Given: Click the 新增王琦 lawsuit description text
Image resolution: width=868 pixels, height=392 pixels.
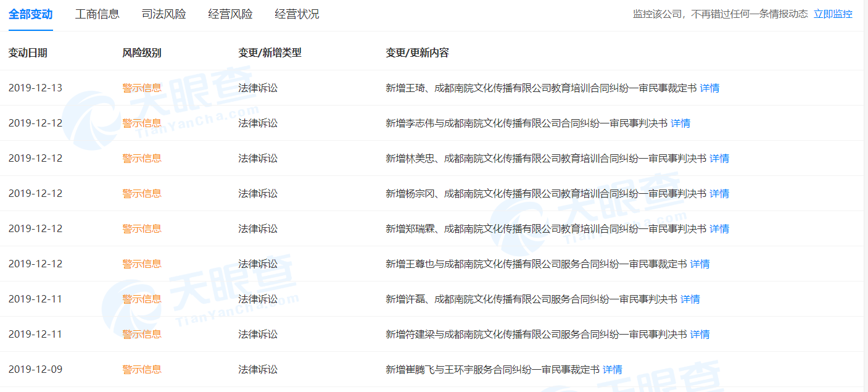Looking at the screenshot, I should click(x=541, y=88).
